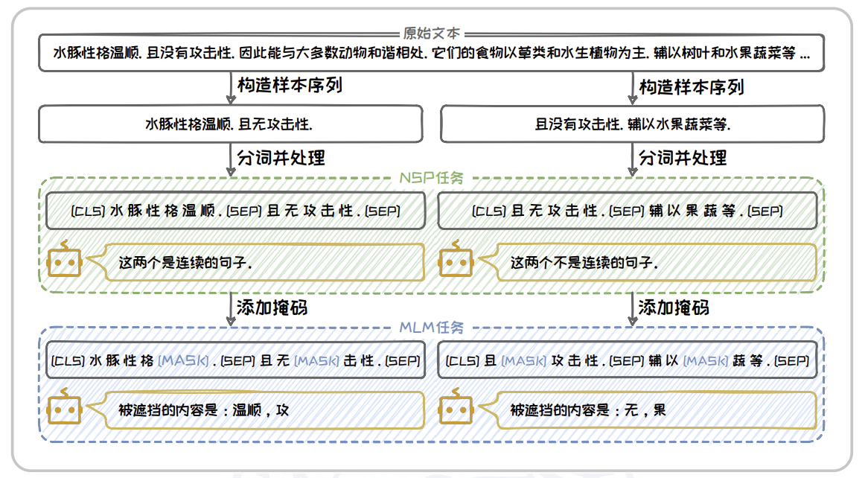
Task: Click the robot icon beside '这两个是连续的句子'
Action: pyautogui.click(x=65, y=259)
